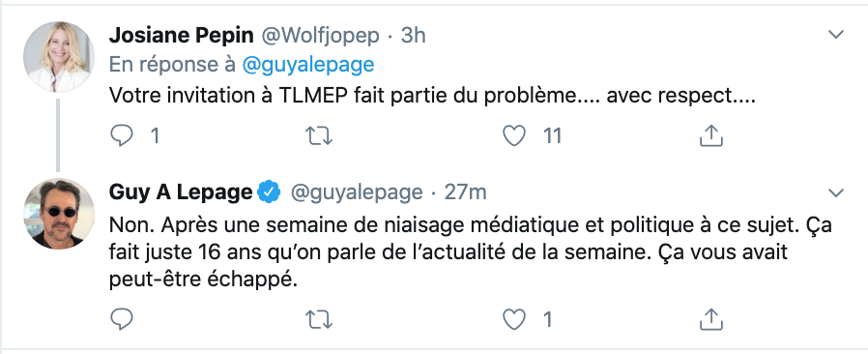
Task: Like Guy A Lepage's tweet
Action: pos(514,319)
